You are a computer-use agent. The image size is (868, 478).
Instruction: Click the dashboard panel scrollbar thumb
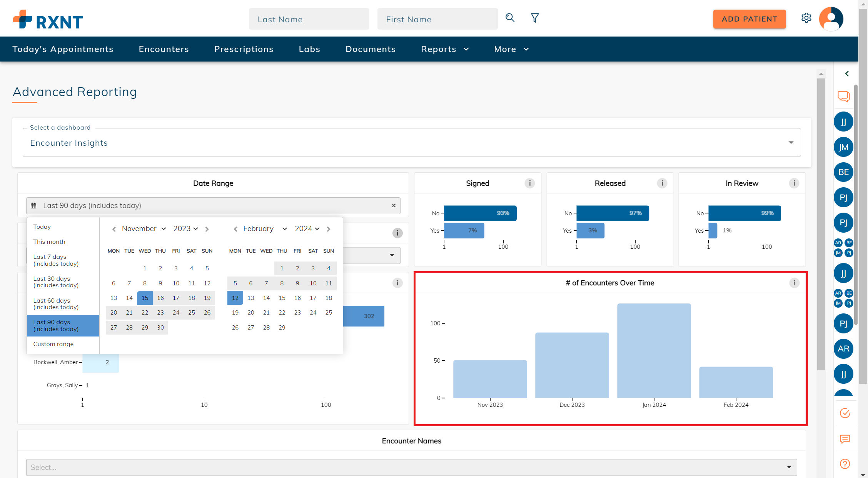(821, 224)
